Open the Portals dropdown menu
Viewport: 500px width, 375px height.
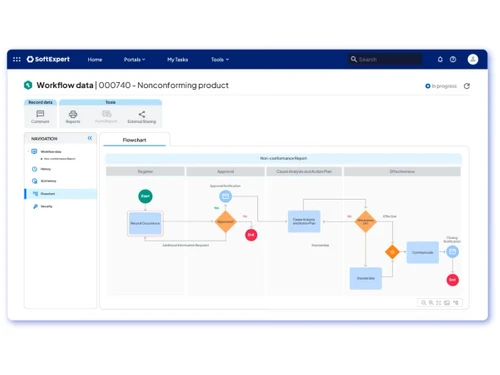pos(134,60)
